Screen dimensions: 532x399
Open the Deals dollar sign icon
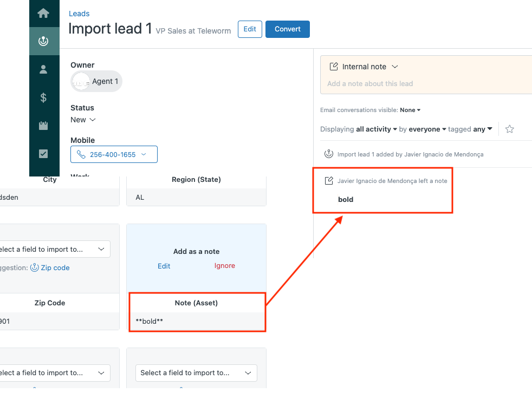tap(44, 97)
